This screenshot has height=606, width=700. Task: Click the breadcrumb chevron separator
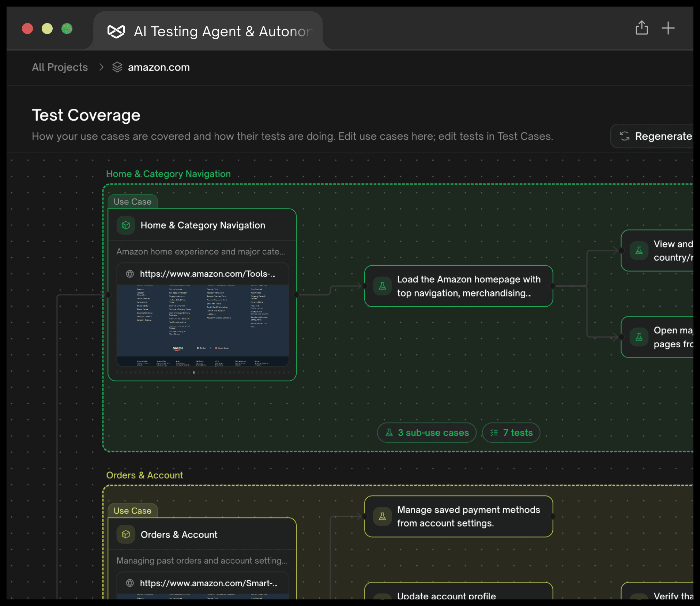tap(102, 67)
